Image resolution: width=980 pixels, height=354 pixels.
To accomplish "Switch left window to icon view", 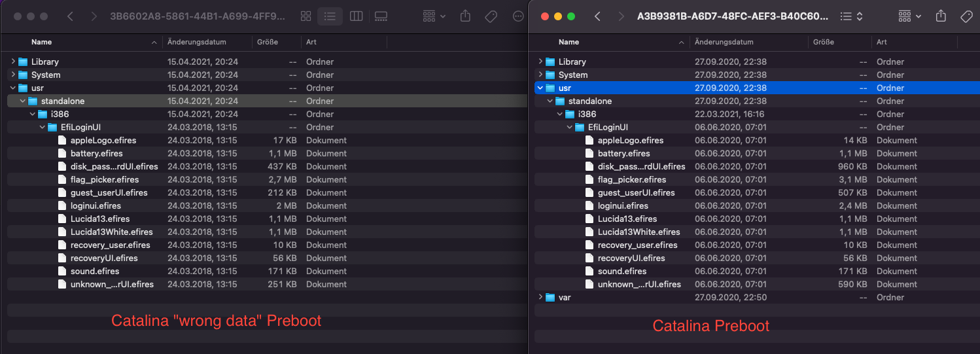I will [306, 16].
